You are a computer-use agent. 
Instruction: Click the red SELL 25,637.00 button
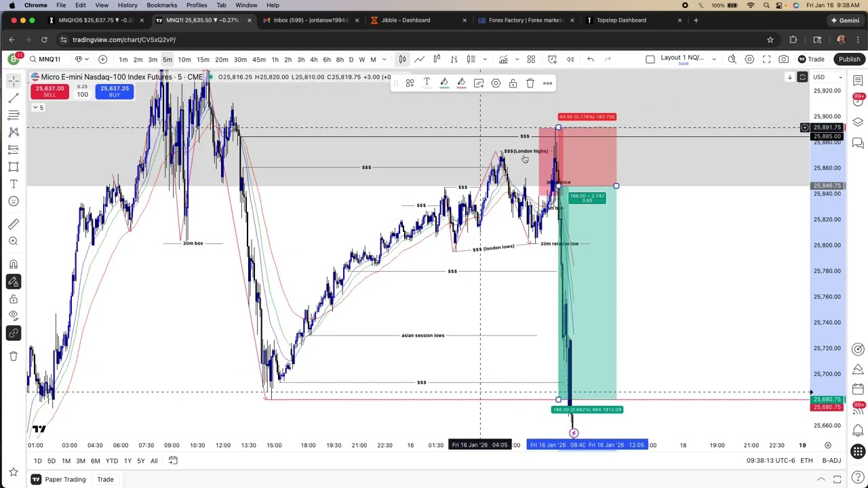(50, 91)
